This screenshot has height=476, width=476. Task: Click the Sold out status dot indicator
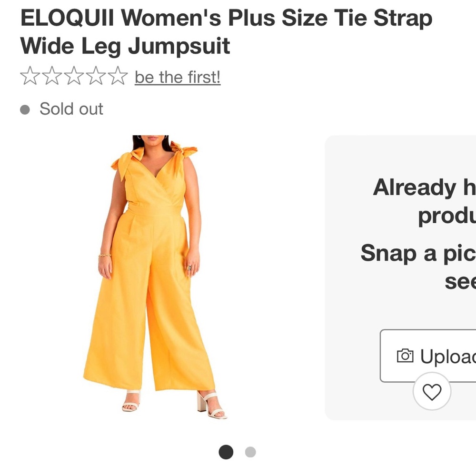tap(26, 109)
